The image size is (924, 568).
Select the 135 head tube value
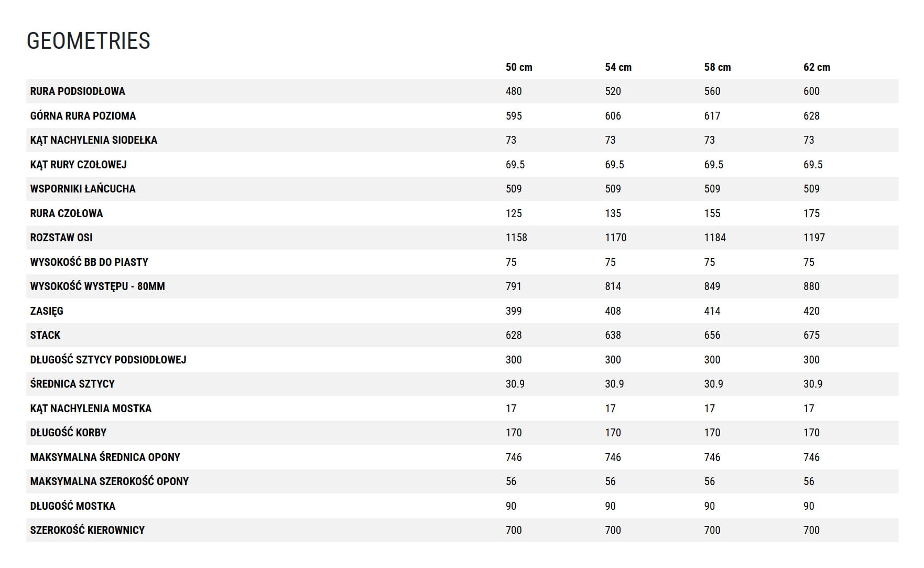pos(613,213)
